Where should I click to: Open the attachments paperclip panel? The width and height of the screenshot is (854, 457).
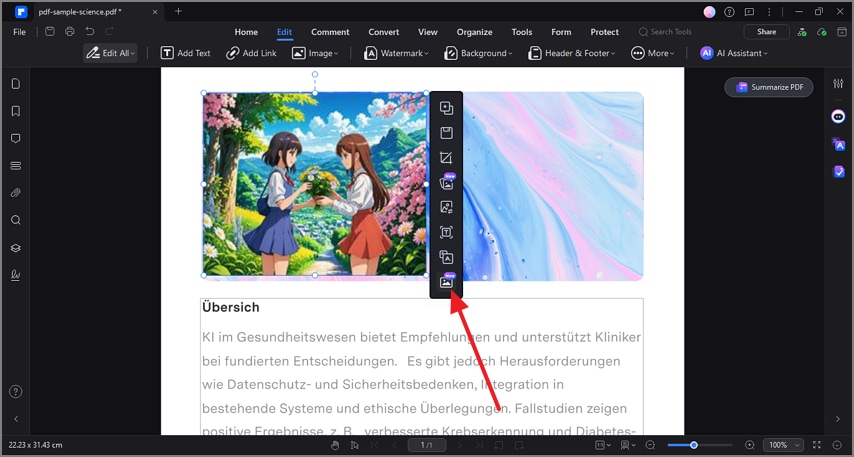(x=16, y=193)
